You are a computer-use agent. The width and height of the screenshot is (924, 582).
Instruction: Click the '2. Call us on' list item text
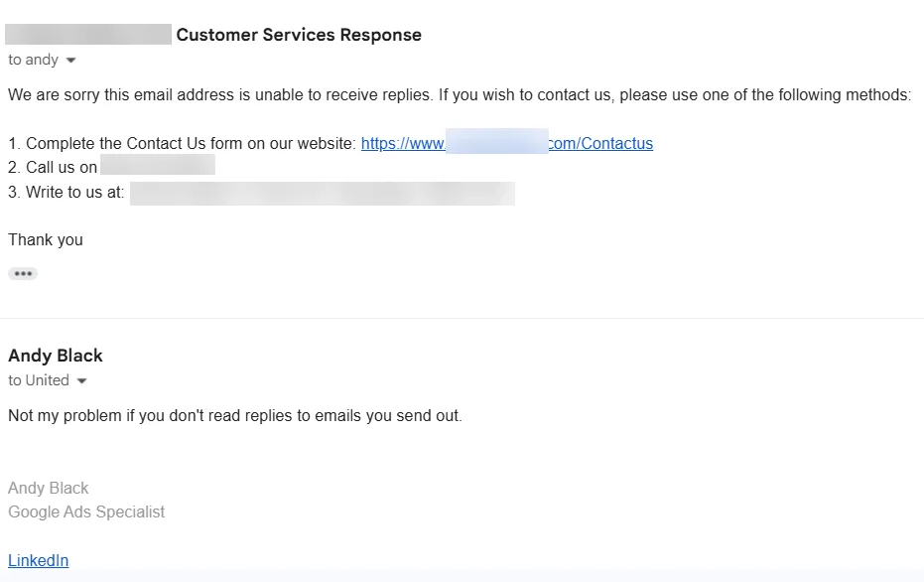(53, 168)
